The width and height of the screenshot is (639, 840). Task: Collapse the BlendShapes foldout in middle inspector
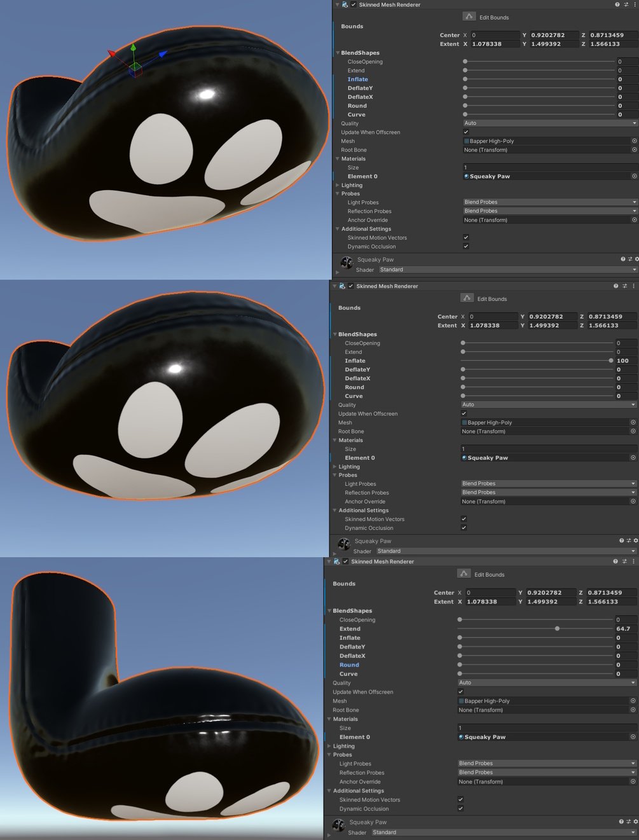pos(334,334)
